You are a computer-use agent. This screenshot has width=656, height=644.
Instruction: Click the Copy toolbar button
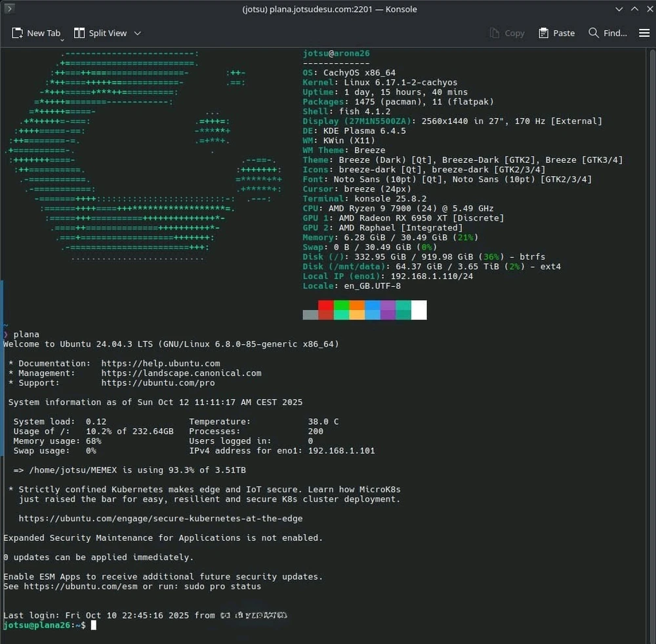(x=507, y=33)
